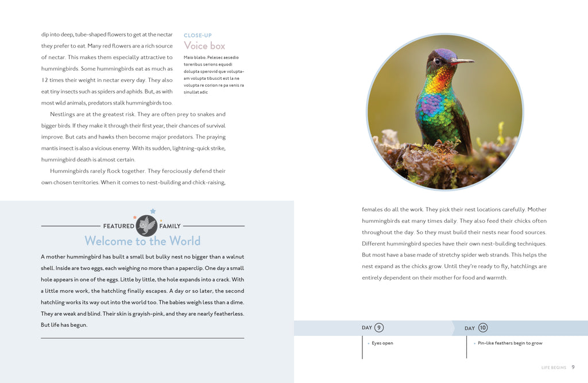Click the 'Maio blabo. Pelesec aesedio' placeholder text
The height and width of the screenshot is (383, 588).
coord(211,58)
